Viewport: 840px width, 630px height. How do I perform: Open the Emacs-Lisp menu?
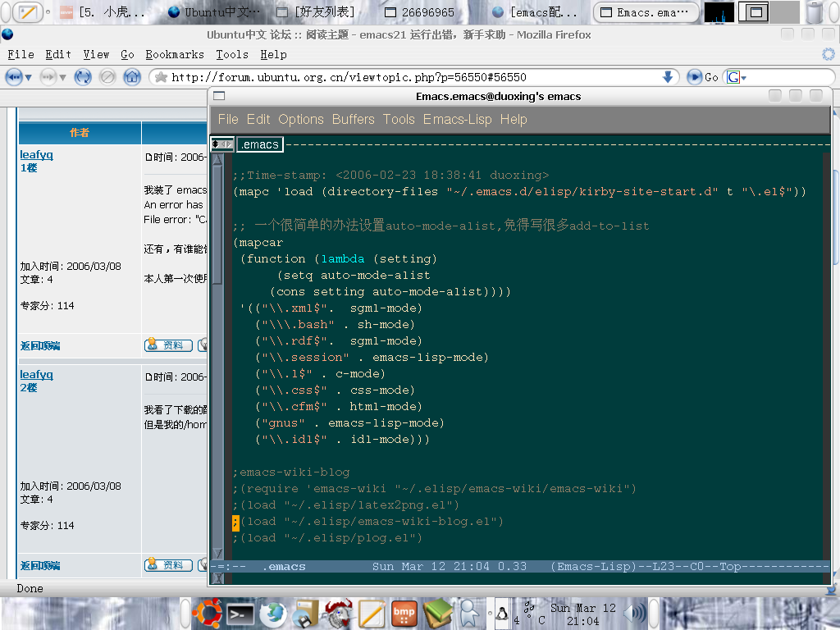pyautogui.click(x=458, y=119)
